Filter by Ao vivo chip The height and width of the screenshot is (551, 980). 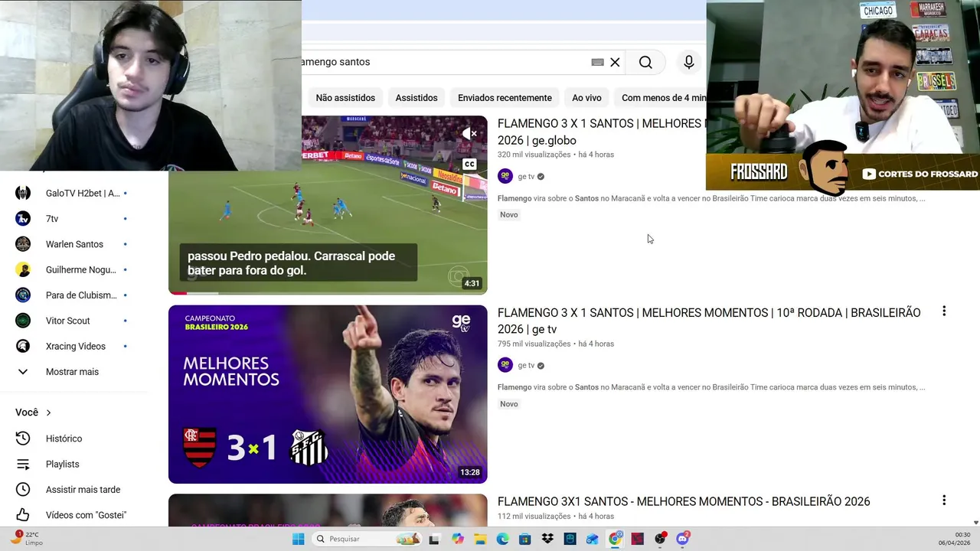(x=586, y=98)
